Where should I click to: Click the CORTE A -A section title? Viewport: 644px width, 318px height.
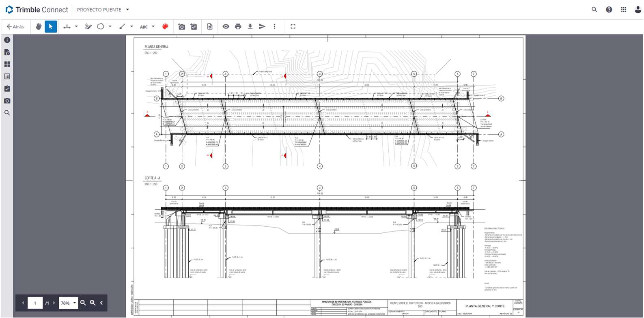152,178
